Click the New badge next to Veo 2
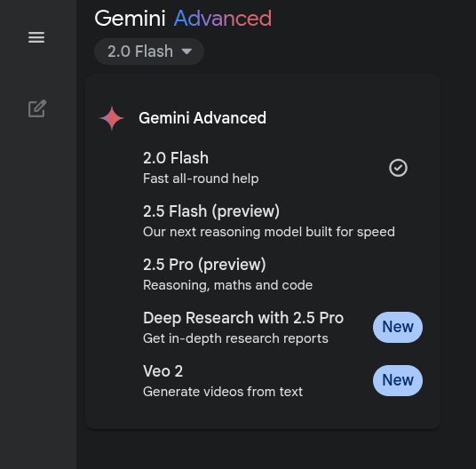The image size is (476, 469). (x=398, y=381)
